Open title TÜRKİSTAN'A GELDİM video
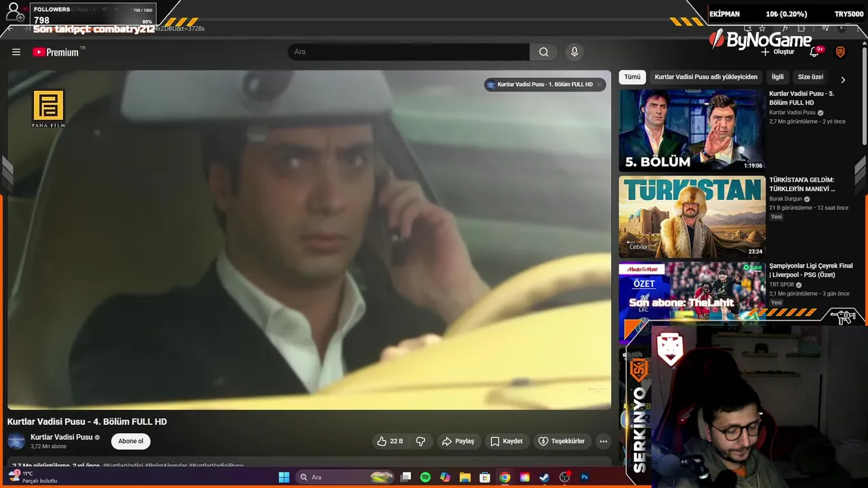 click(x=802, y=184)
